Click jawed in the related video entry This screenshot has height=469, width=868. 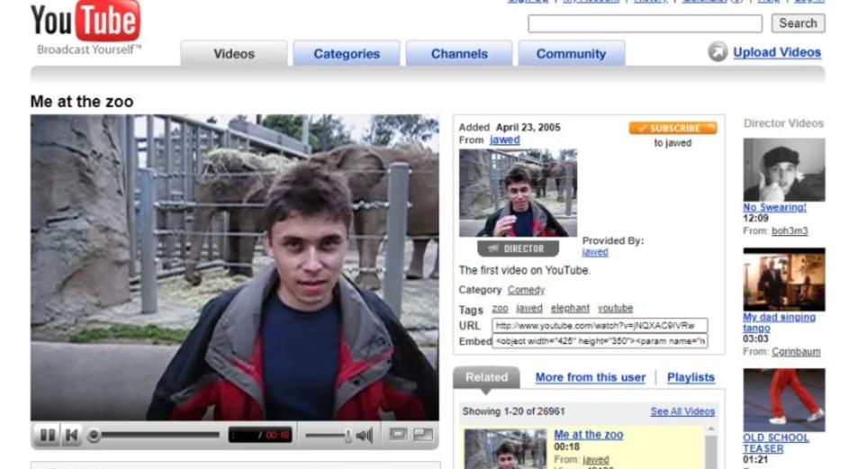tap(596, 460)
